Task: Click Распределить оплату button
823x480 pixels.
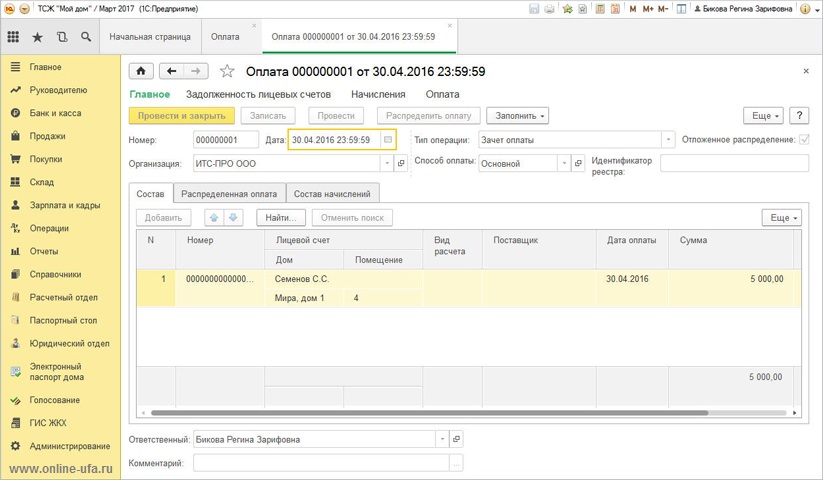Action: click(428, 116)
